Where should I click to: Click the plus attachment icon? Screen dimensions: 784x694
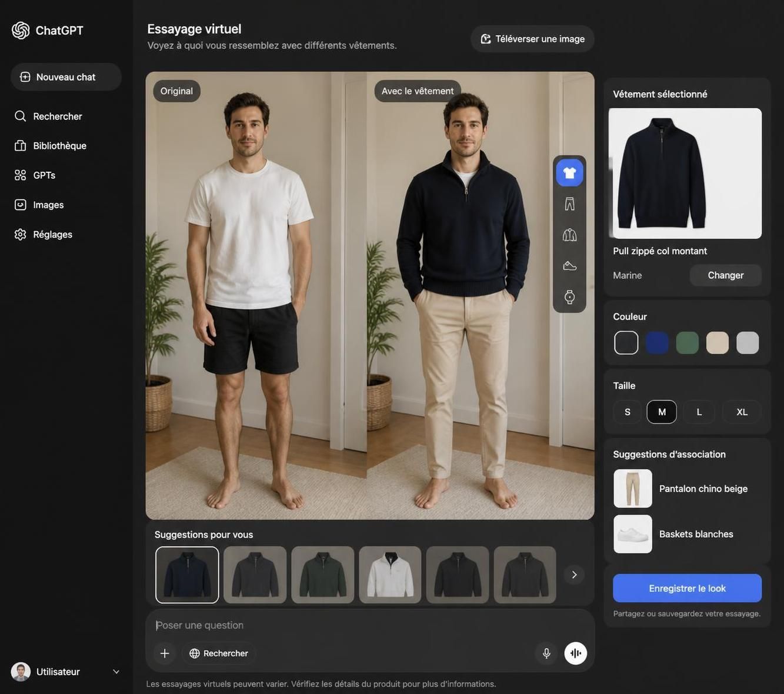(165, 653)
